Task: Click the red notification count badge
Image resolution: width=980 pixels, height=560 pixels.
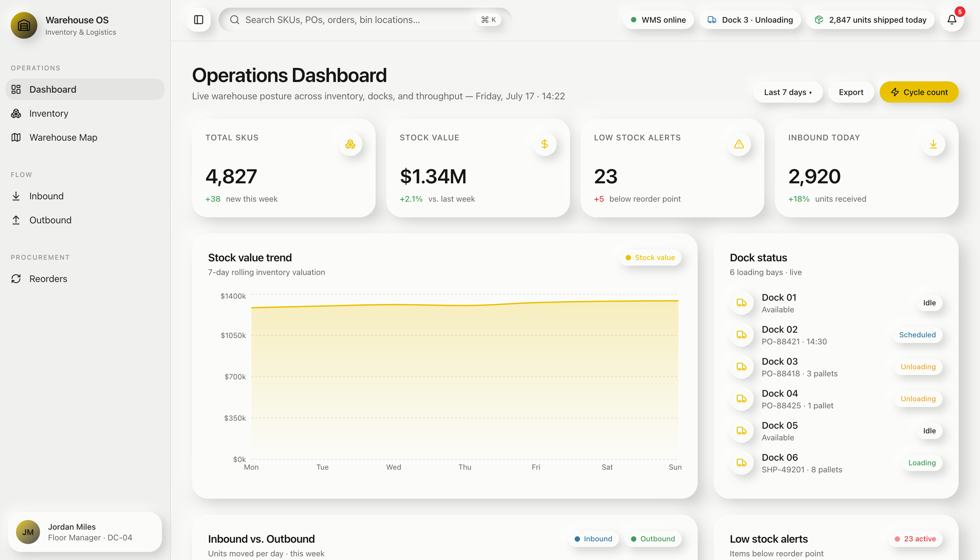Action: pyautogui.click(x=960, y=12)
